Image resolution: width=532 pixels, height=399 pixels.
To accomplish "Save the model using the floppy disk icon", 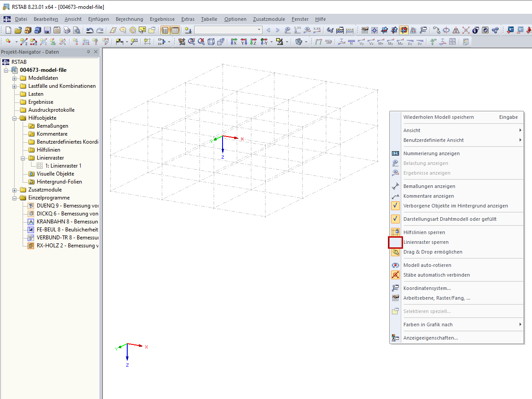I will (x=47, y=30).
